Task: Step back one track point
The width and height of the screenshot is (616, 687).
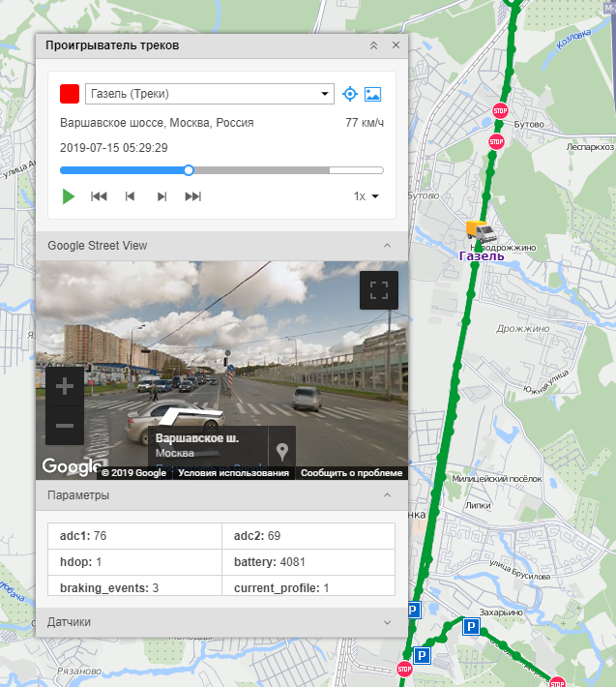Action: 130,196
